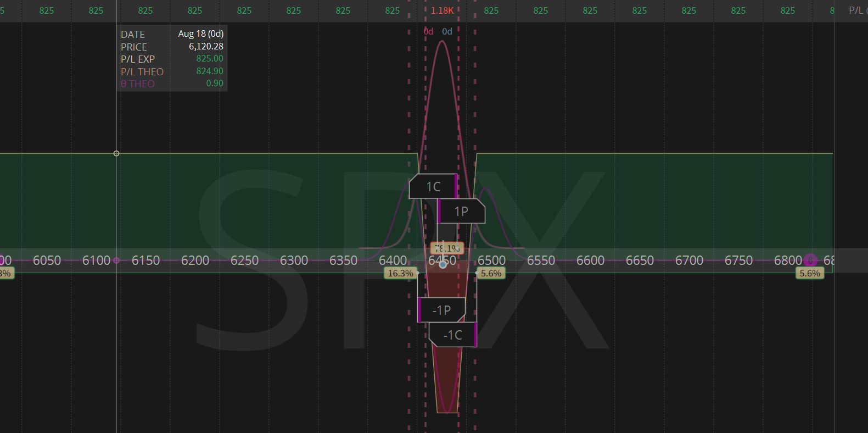
Task: Click the purple circle marker beside 6800
Action: 810,260
